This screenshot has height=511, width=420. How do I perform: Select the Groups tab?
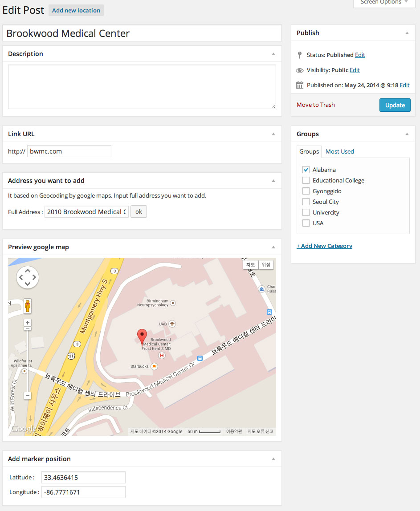309,151
